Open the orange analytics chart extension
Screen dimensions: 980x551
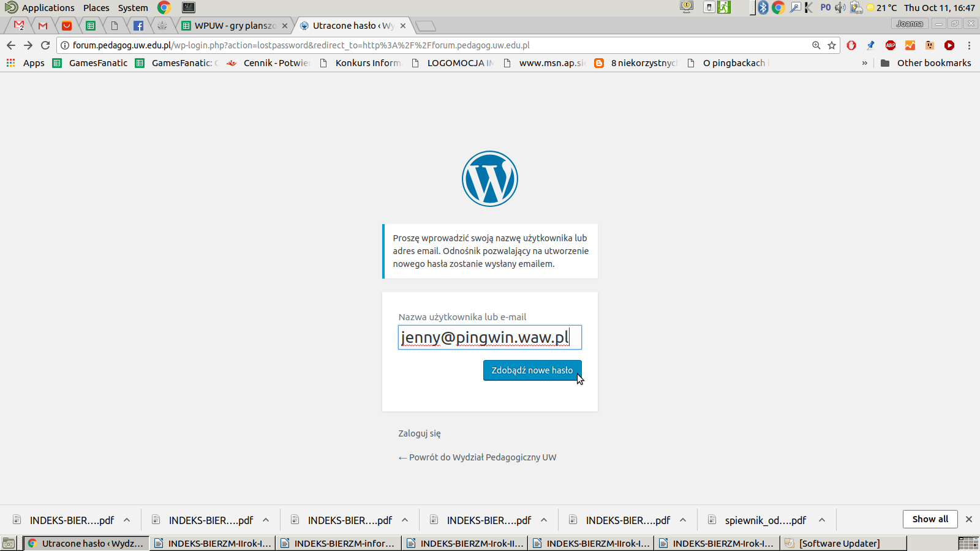[x=910, y=45]
